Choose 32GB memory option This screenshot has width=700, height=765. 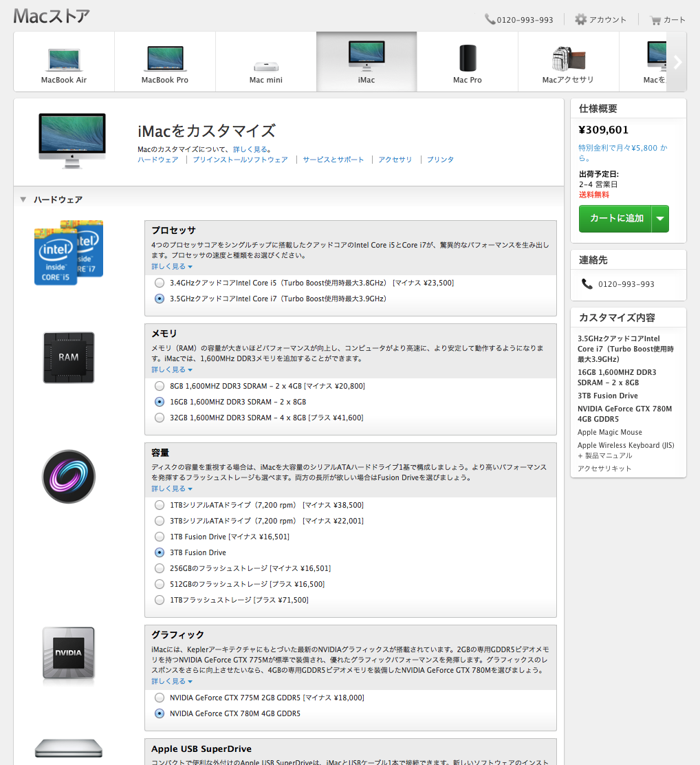160,418
